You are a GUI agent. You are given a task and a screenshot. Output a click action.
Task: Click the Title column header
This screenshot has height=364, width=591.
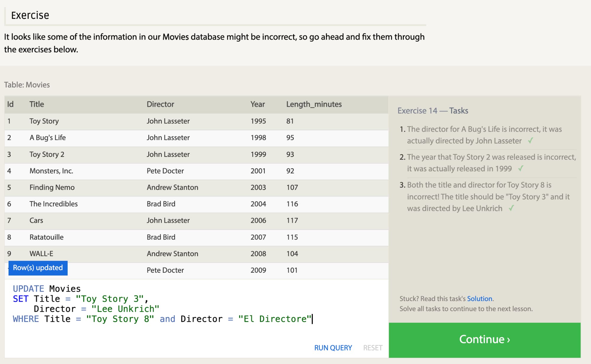(37, 104)
